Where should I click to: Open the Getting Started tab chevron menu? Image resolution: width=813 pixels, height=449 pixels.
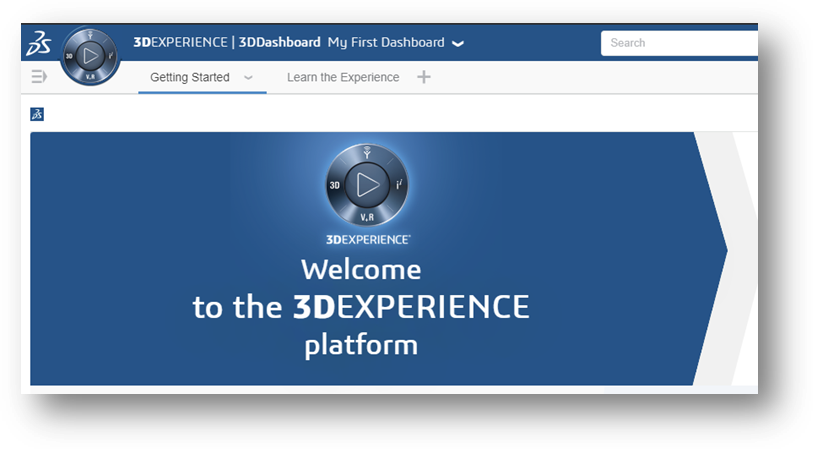pos(248,78)
